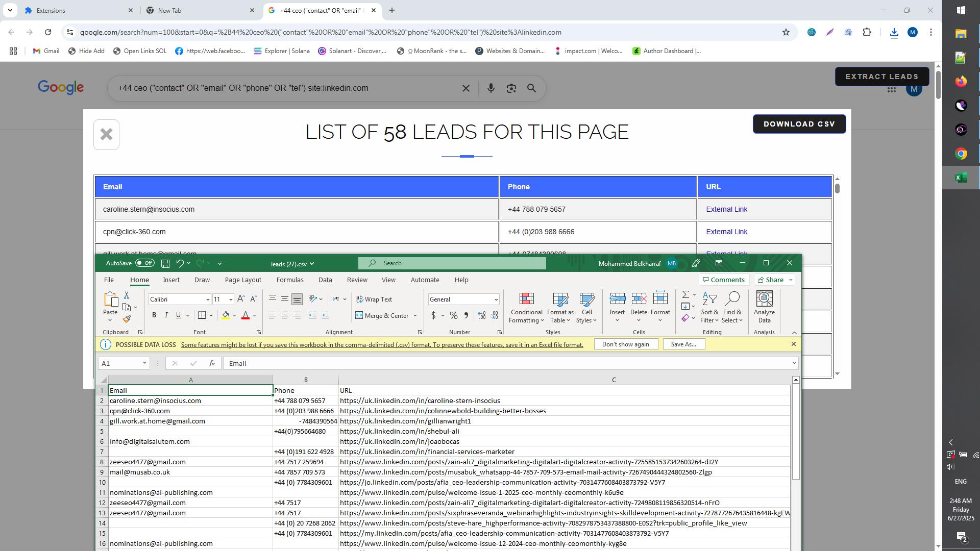The height and width of the screenshot is (551, 980).
Task: Click the Google Lens camera icon
Action: [511, 88]
